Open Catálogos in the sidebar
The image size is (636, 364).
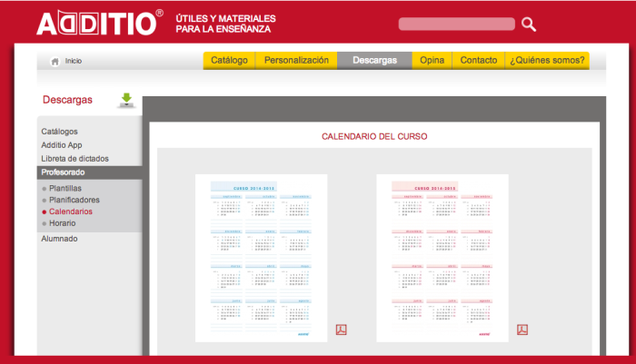[59, 132]
